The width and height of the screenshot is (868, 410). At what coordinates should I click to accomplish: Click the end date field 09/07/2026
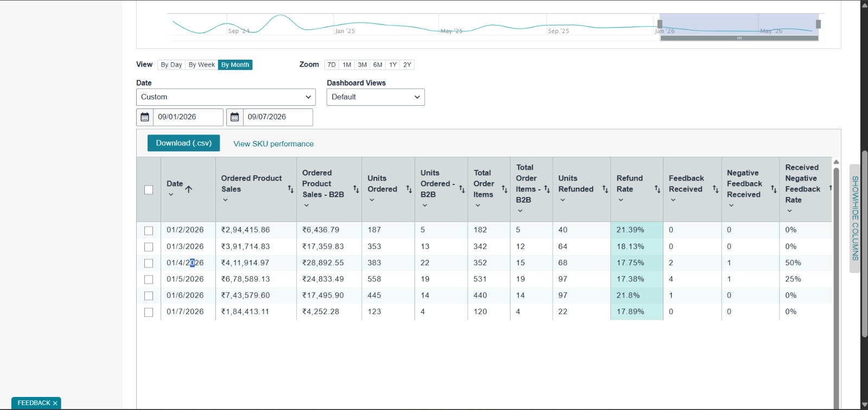point(278,117)
